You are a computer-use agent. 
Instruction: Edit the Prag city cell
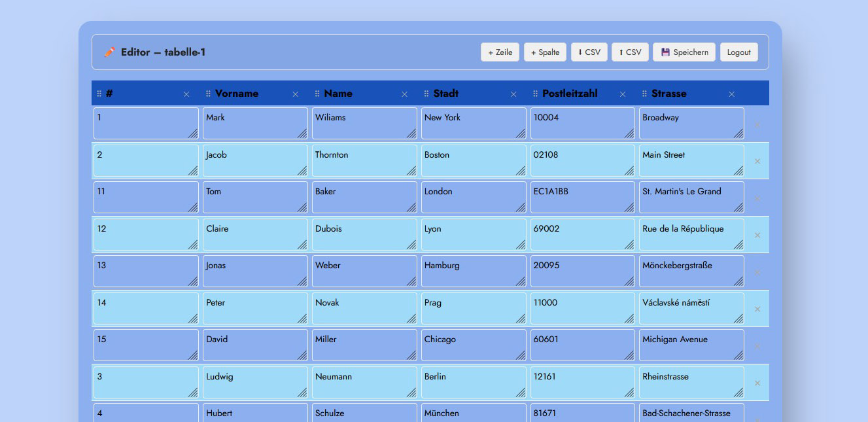(474, 308)
